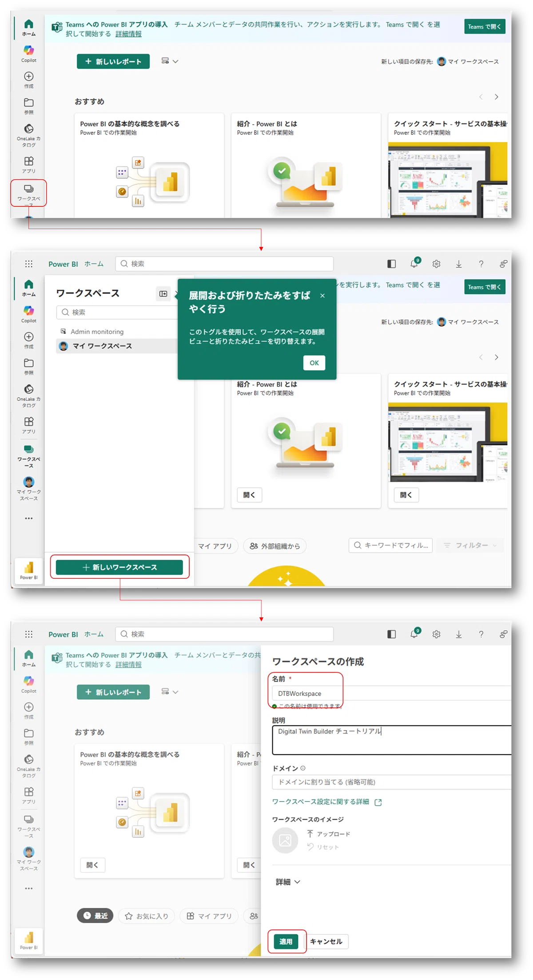Screen dimensions: 533x980
Task: Click 新しいレポート in the first screenshot
Action: point(113,61)
